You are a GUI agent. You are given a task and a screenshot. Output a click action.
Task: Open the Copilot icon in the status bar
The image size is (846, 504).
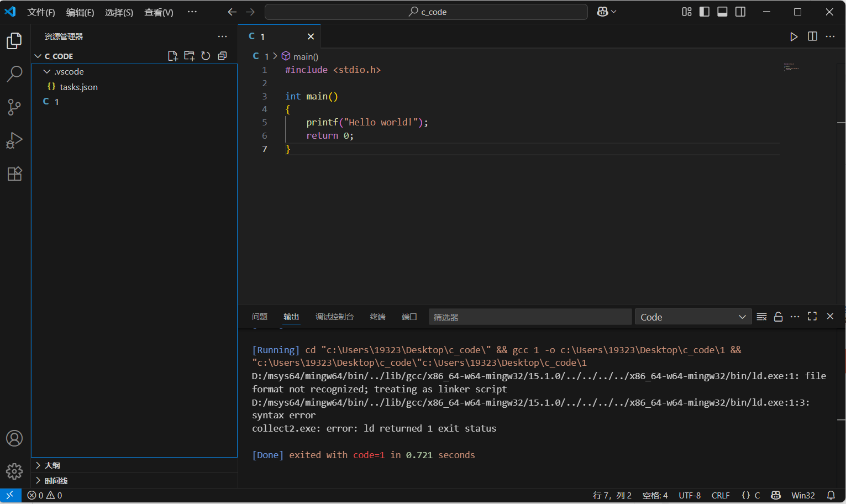[775, 495]
